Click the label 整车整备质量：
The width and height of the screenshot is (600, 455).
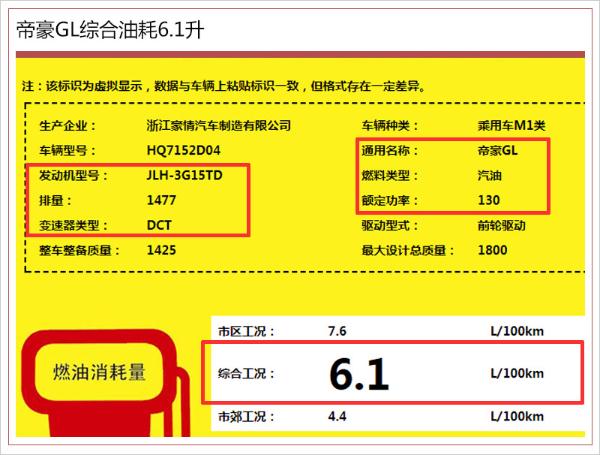80,250
